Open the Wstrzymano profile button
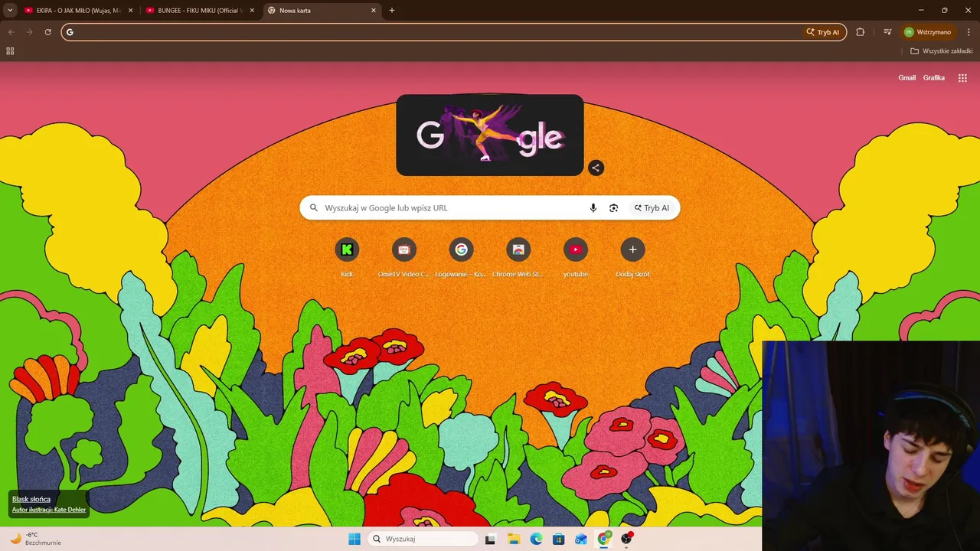This screenshot has height=551, width=980. coord(928,32)
